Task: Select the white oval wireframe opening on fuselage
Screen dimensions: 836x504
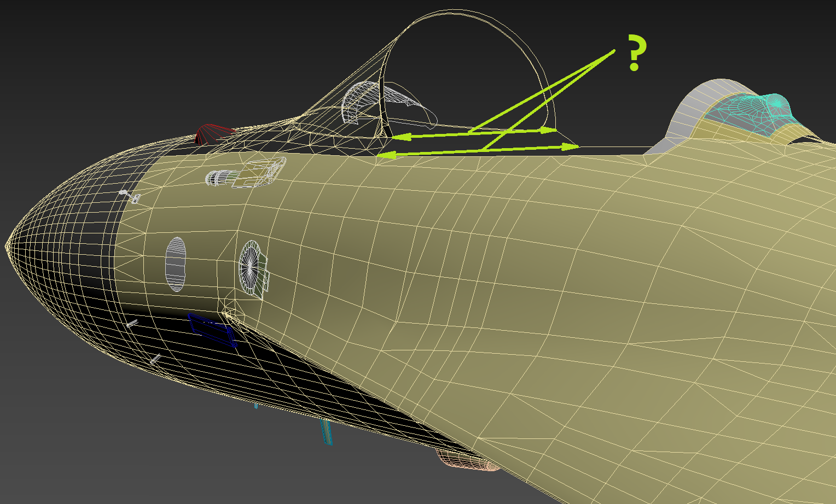Action: [176, 264]
